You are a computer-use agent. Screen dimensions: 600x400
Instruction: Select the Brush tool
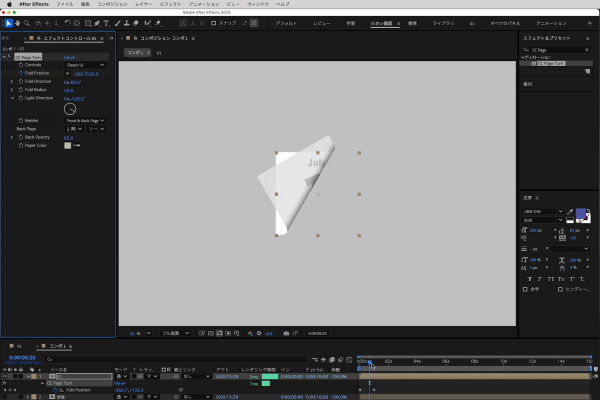[x=117, y=23]
